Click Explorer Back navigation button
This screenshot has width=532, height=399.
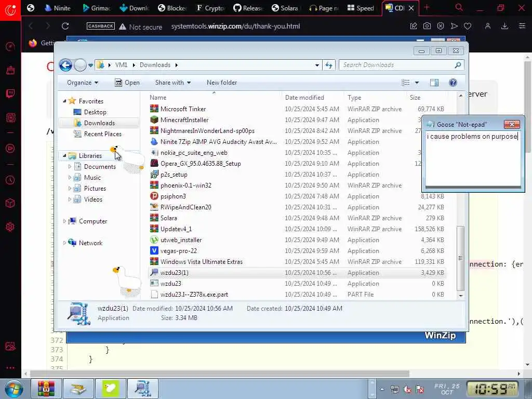tap(66, 65)
